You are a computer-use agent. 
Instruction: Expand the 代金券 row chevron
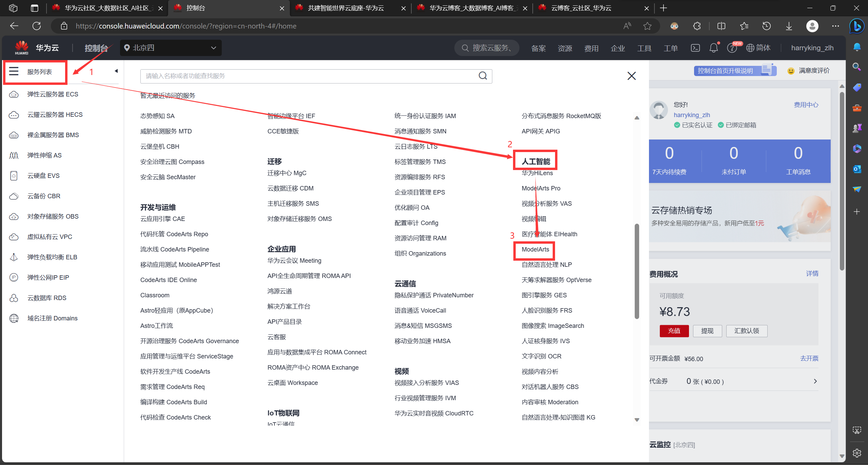[x=815, y=381]
